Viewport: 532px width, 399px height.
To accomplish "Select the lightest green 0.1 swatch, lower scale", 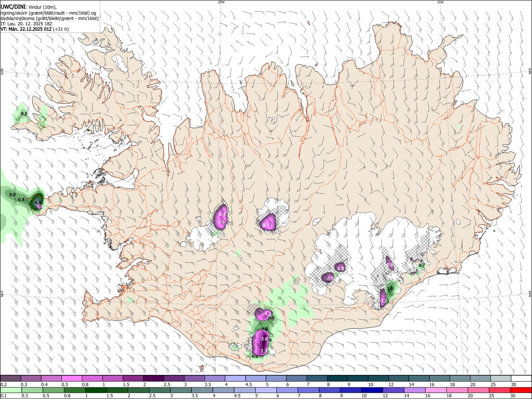I will point(11,390).
